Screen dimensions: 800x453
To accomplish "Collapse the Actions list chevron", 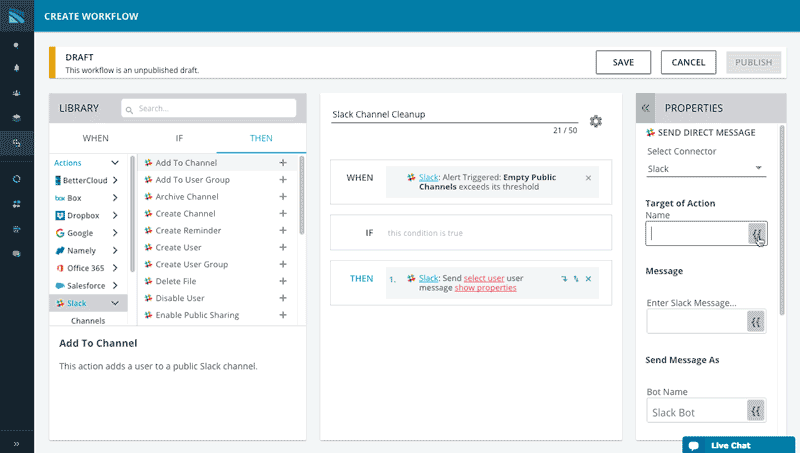I will 115,163.
